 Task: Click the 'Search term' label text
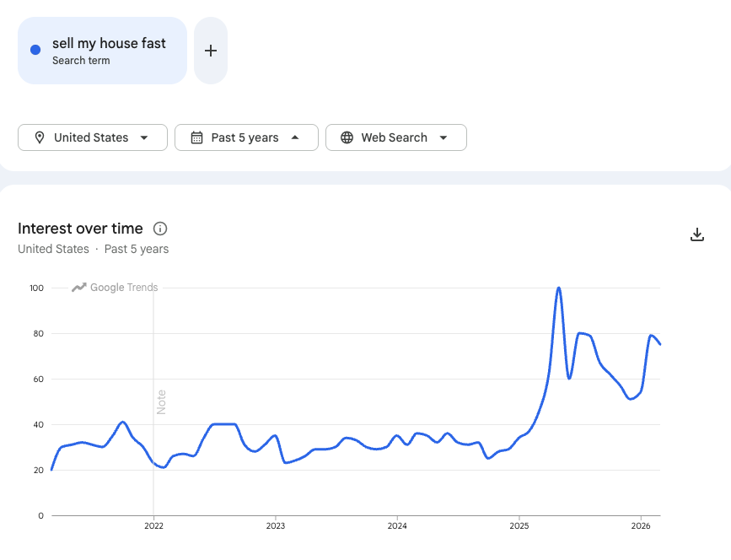[81, 61]
